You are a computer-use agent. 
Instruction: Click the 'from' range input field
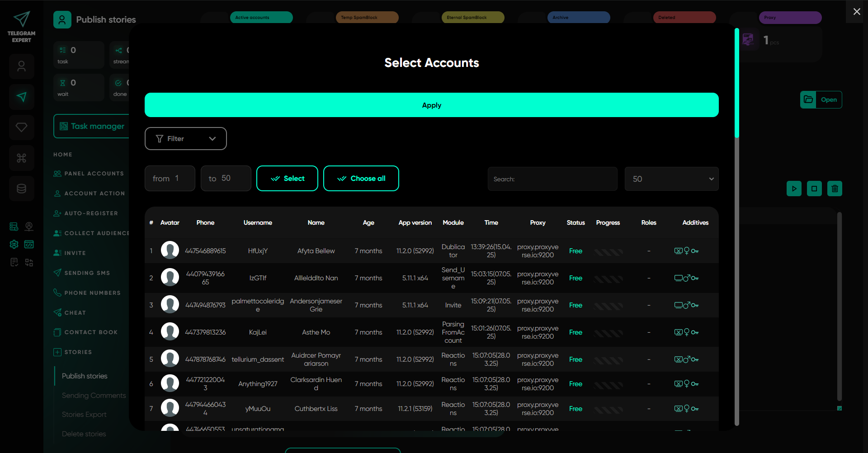click(170, 179)
